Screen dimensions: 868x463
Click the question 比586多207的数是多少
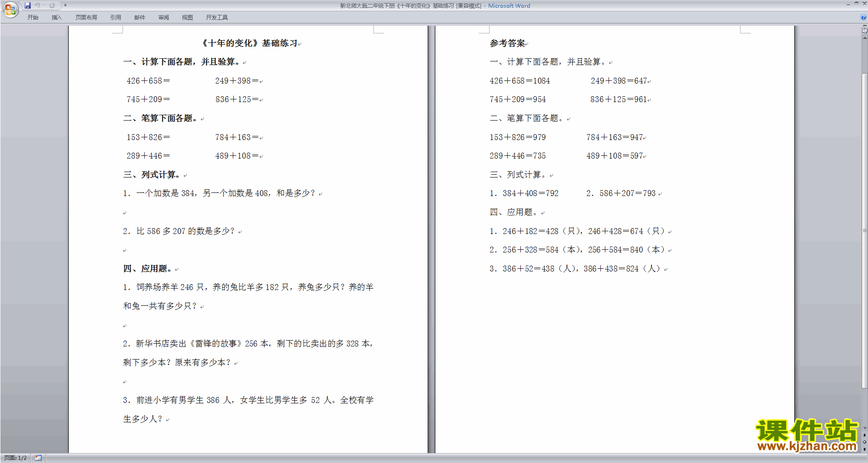[179, 231]
